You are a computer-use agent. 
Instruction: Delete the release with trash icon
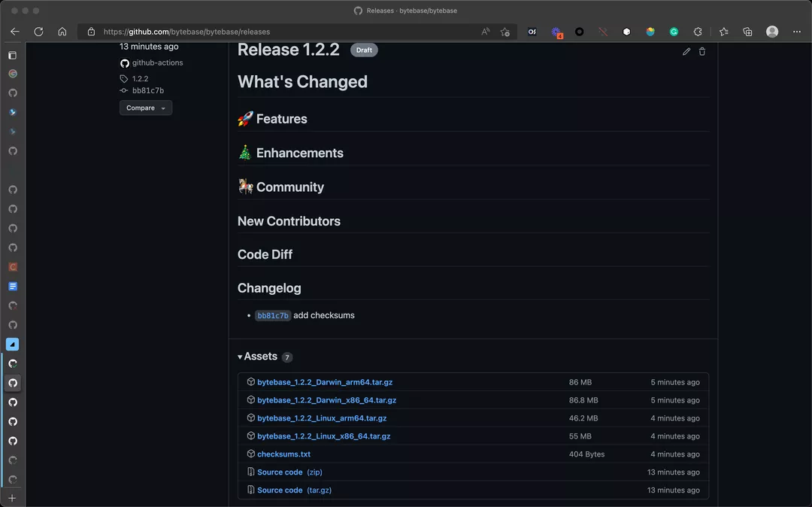pyautogui.click(x=702, y=51)
